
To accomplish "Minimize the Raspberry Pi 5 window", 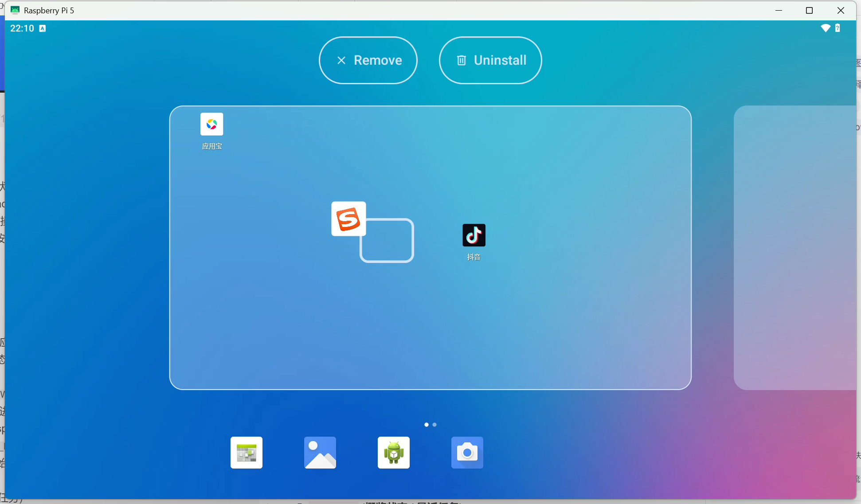I will tap(779, 10).
